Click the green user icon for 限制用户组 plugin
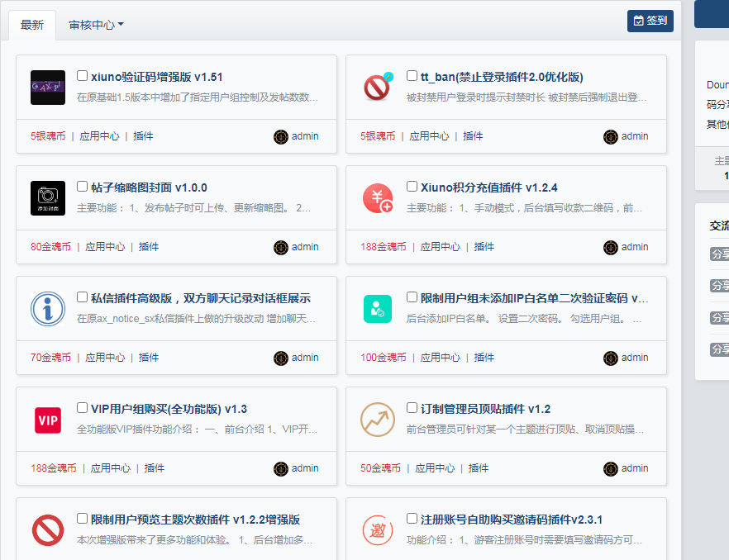This screenshot has width=729, height=560. coord(378,309)
